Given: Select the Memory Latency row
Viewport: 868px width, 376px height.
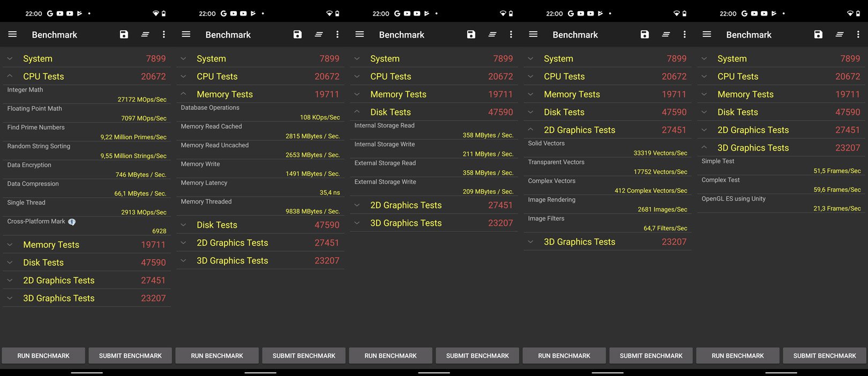Looking at the screenshot, I should coord(260,187).
